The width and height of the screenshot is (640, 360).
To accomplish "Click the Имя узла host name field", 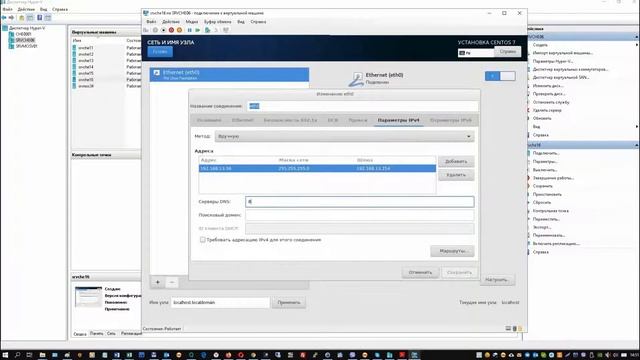I will click(220, 303).
